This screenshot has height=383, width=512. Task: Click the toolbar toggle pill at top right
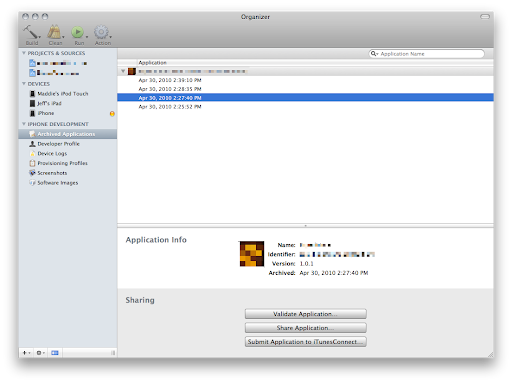click(485, 16)
